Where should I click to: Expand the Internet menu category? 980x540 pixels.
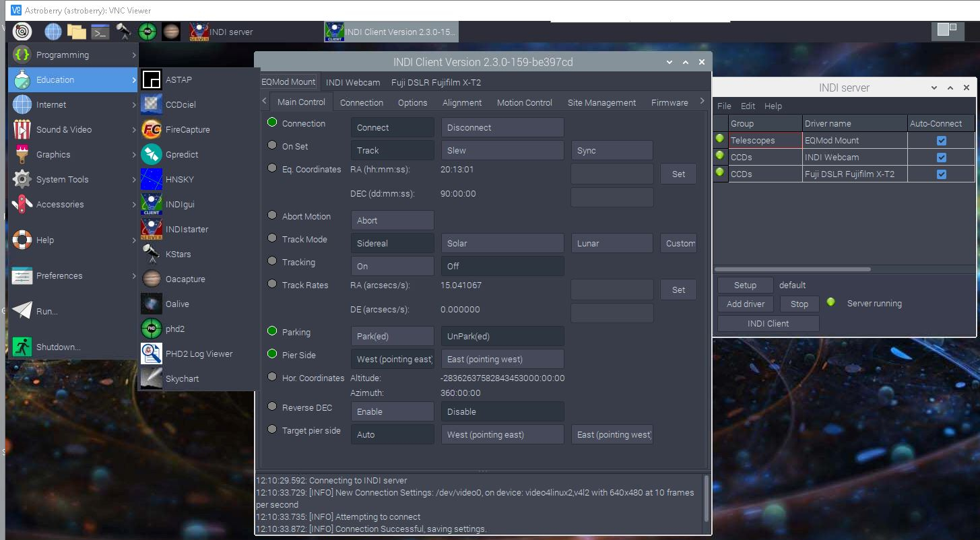(x=73, y=104)
